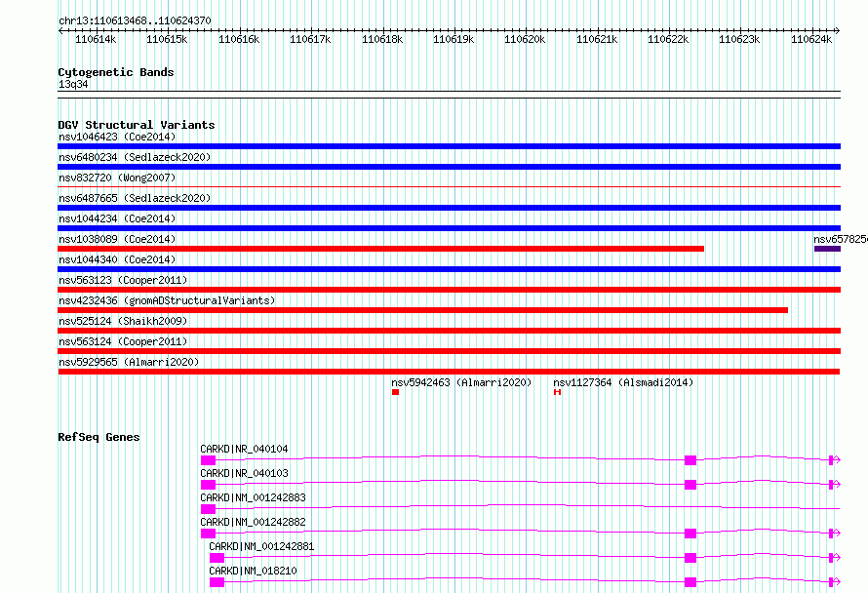Click the 110614k ruler tick label
The height and width of the screenshot is (593, 868).
pyautogui.click(x=96, y=40)
